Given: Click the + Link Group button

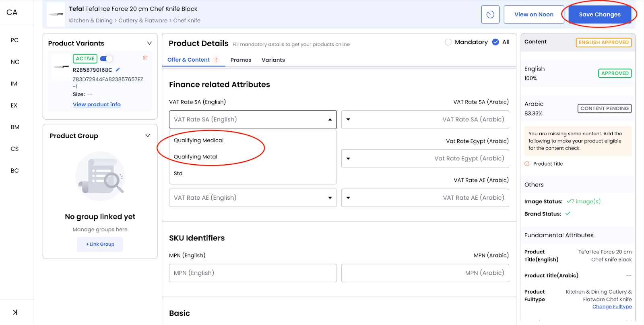Looking at the screenshot, I should tap(100, 244).
